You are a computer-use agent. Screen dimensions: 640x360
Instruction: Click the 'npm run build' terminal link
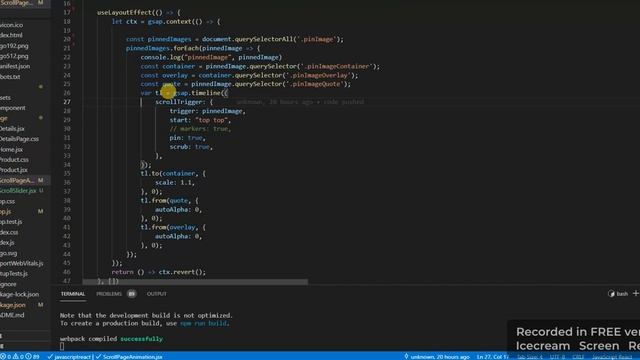point(203,323)
